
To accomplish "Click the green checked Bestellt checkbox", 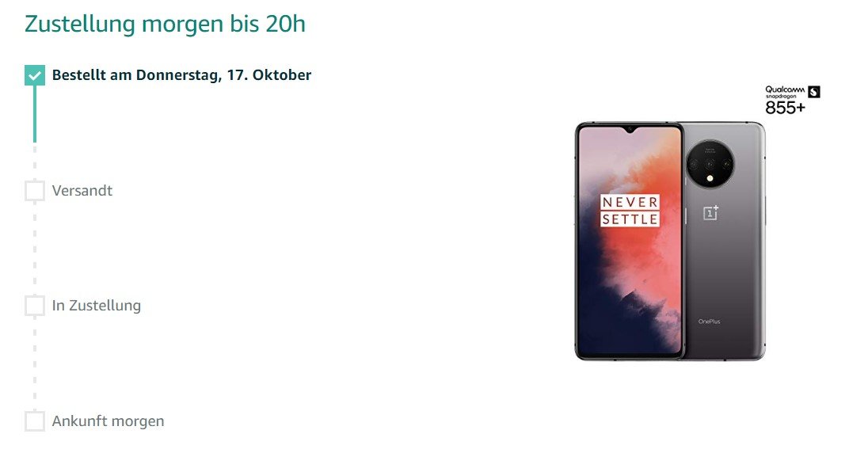I will click(x=35, y=74).
